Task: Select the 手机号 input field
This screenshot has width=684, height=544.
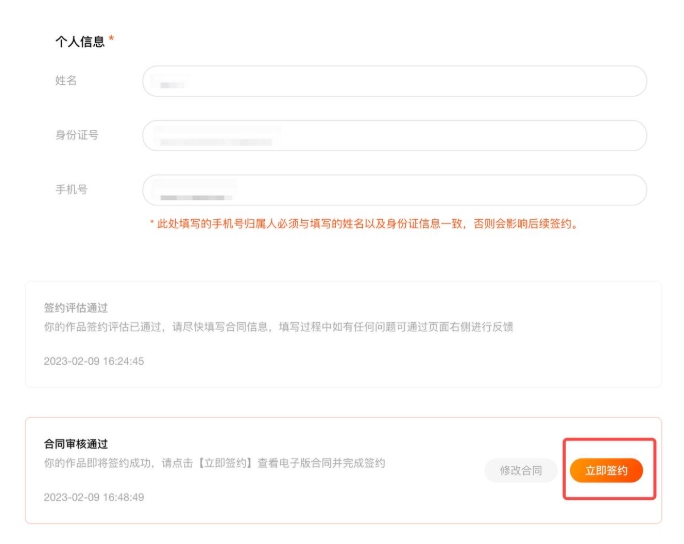Action: point(394,190)
